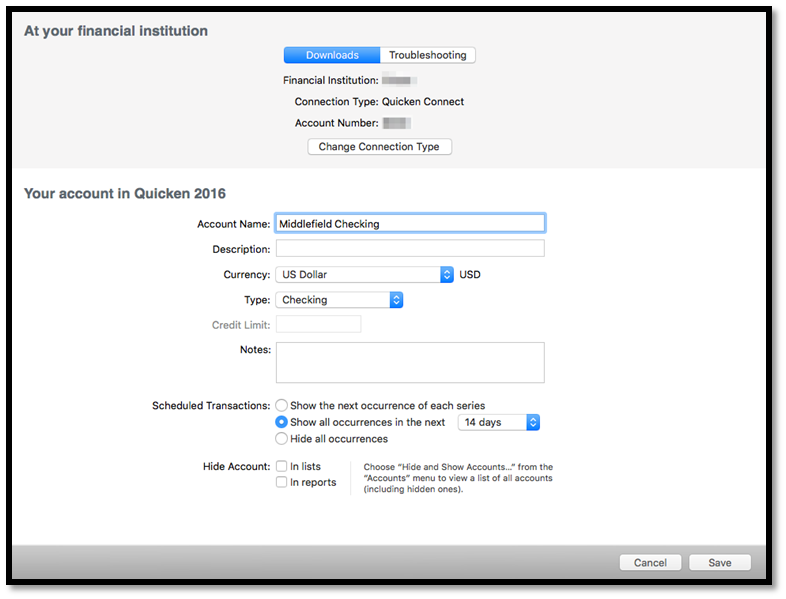
Task: Click the disabled Credit Limit field
Action: click(x=318, y=324)
